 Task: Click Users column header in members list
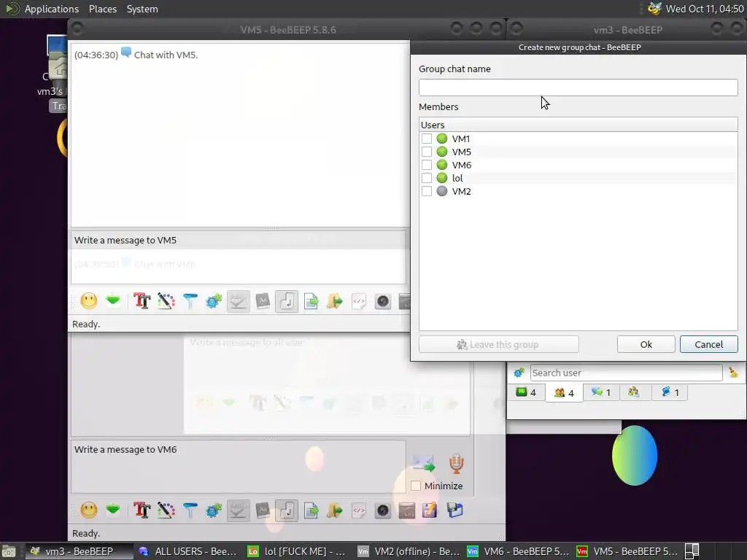578,125
